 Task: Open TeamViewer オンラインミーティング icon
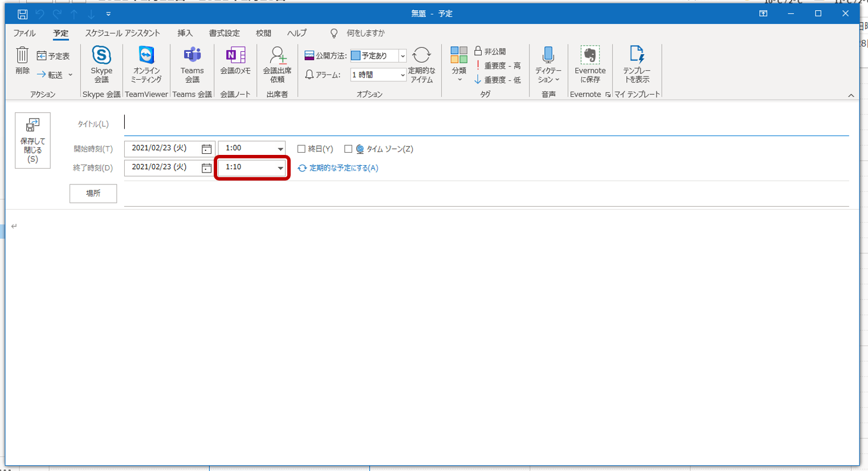tap(146, 56)
